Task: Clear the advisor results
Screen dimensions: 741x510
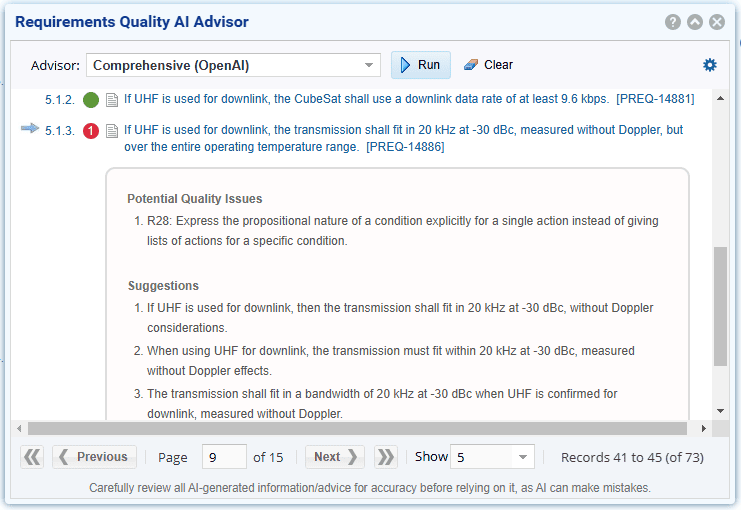Action: point(488,65)
